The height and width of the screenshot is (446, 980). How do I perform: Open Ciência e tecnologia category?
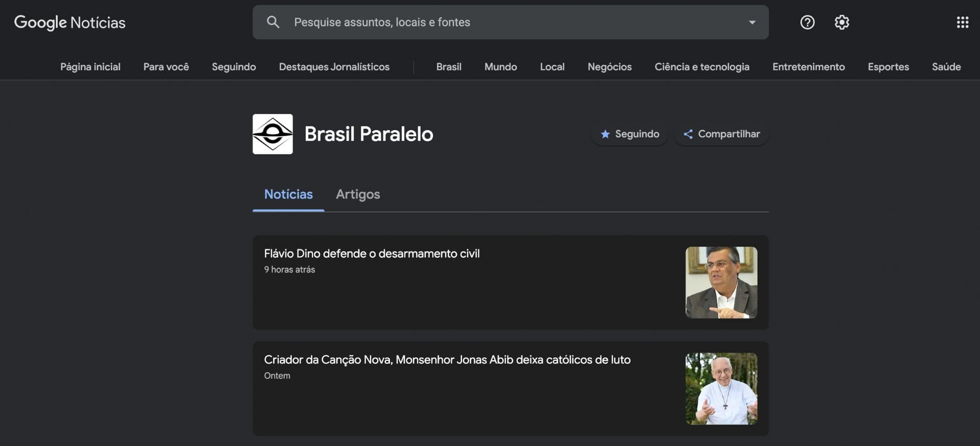click(x=702, y=67)
